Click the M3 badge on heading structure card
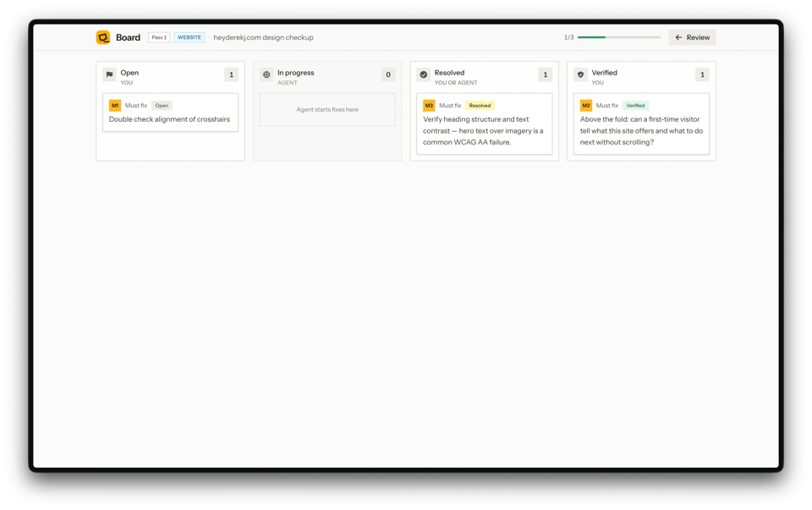Image resolution: width=812 pixels, height=510 pixels. (x=429, y=106)
